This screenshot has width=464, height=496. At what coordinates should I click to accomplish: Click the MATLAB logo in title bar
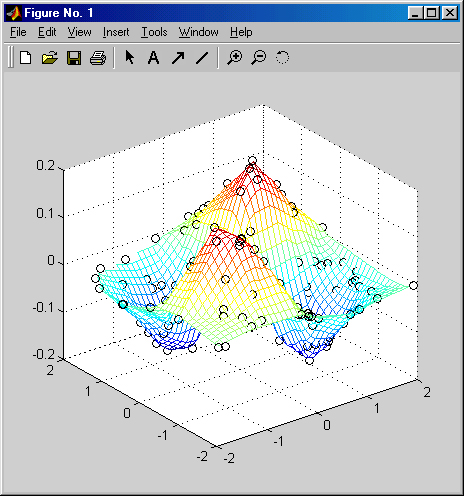(14, 13)
